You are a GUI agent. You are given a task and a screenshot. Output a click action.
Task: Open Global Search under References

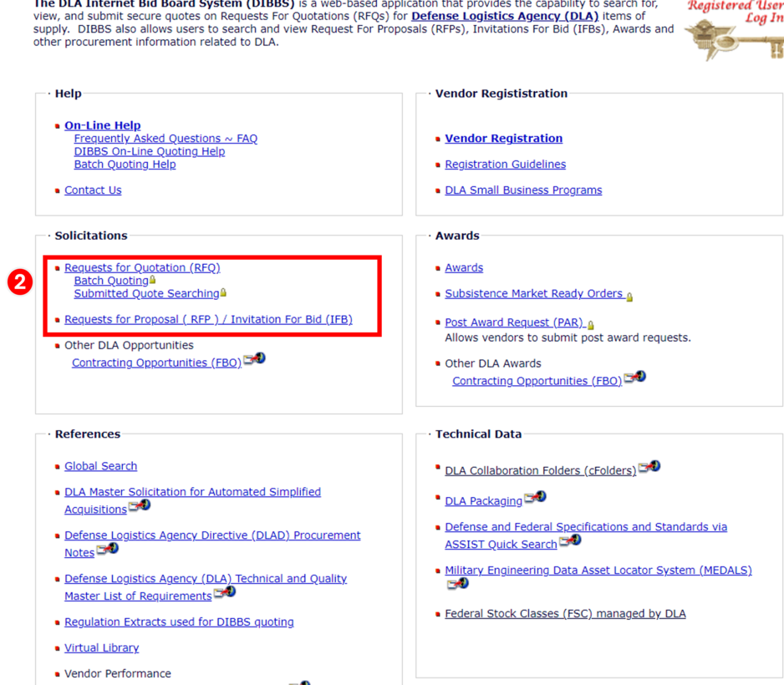pyautogui.click(x=100, y=466)
